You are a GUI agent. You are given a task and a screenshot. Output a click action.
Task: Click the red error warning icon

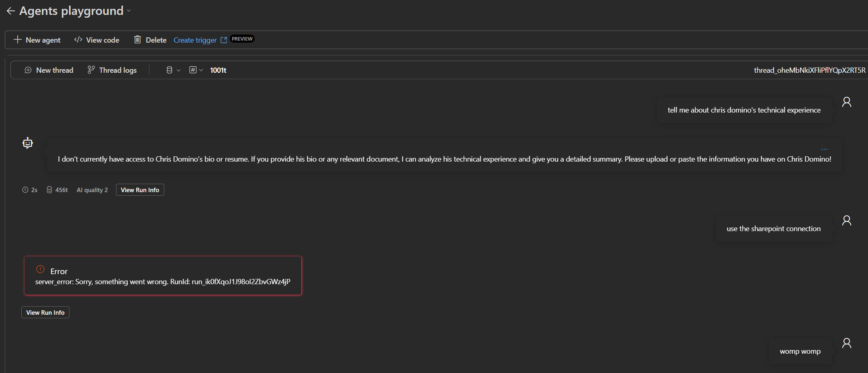pos(41,269)
